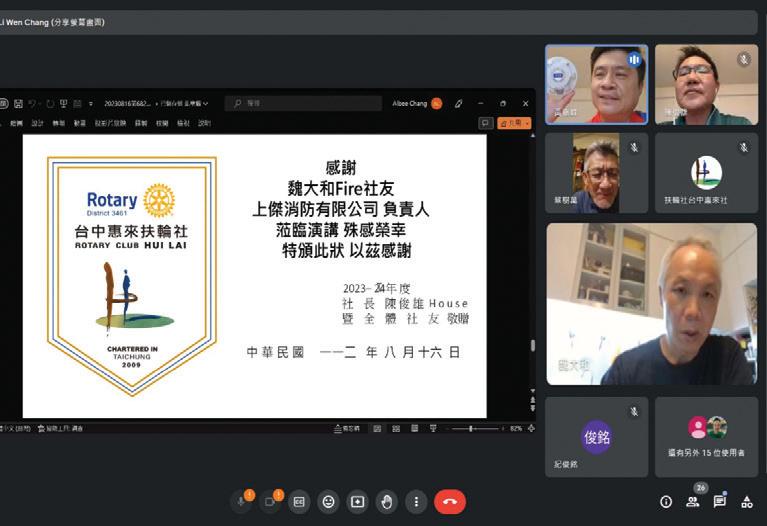
Task: Leave call with red hang-up button
Action: [x=450, y=502]
